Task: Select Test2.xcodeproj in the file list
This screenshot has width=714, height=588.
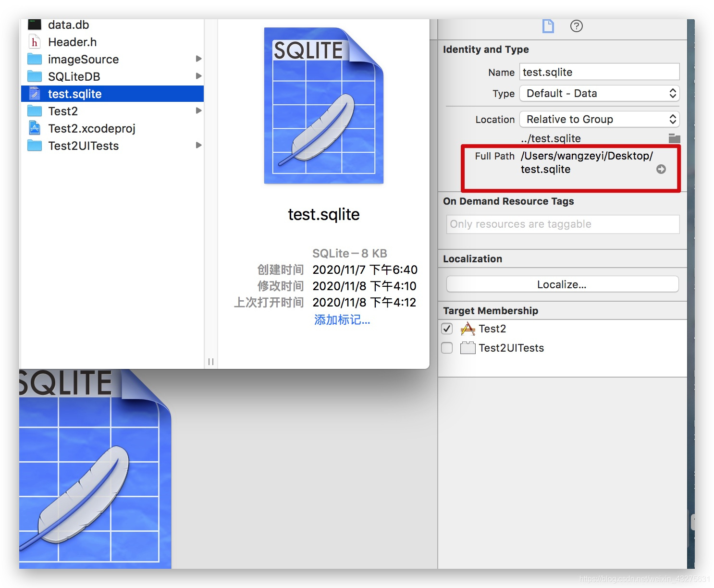Action: [x=112, y=128]
